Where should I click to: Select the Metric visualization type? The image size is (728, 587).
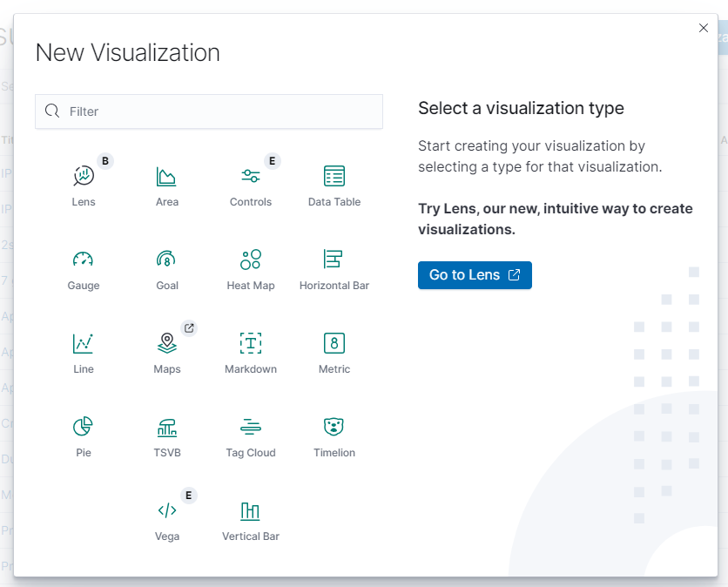tap(334, 344)
